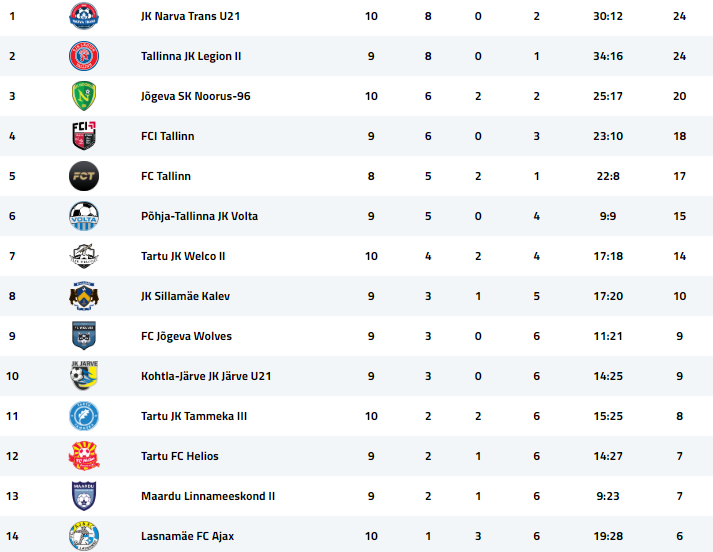Click Lasnamäe FC Ajax team name

pos(187,536)
